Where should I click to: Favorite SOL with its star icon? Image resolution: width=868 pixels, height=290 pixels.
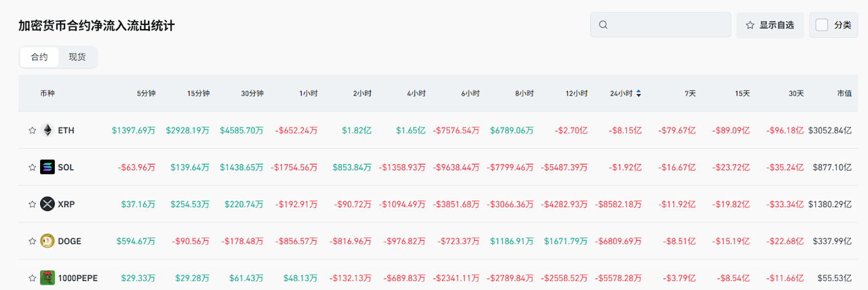click(x=32, y=167)
